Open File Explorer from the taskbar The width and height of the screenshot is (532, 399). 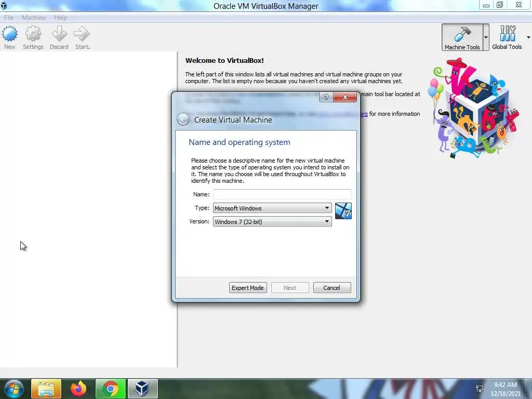tap(46, 389)
